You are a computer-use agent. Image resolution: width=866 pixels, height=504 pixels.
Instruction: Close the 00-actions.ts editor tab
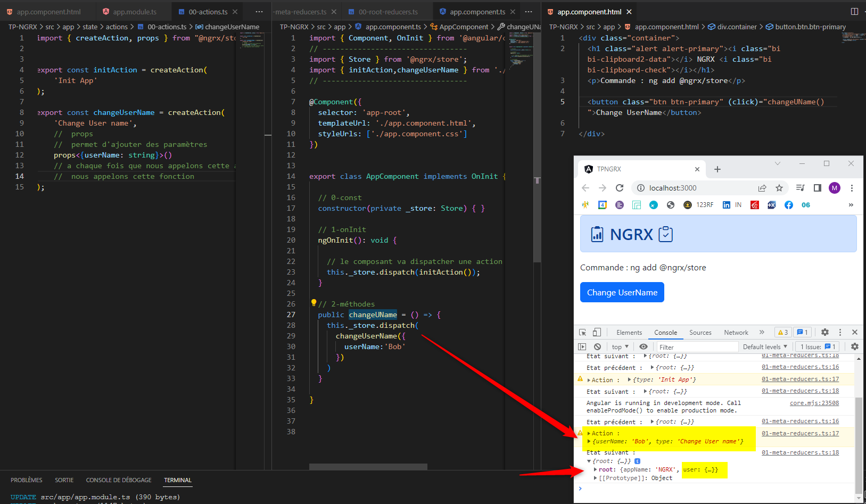click(235, 12)
